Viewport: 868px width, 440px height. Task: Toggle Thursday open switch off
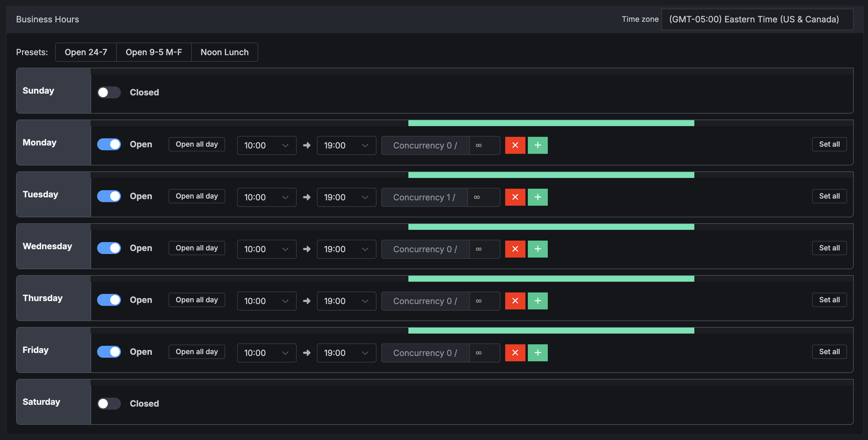pos(109,300)
